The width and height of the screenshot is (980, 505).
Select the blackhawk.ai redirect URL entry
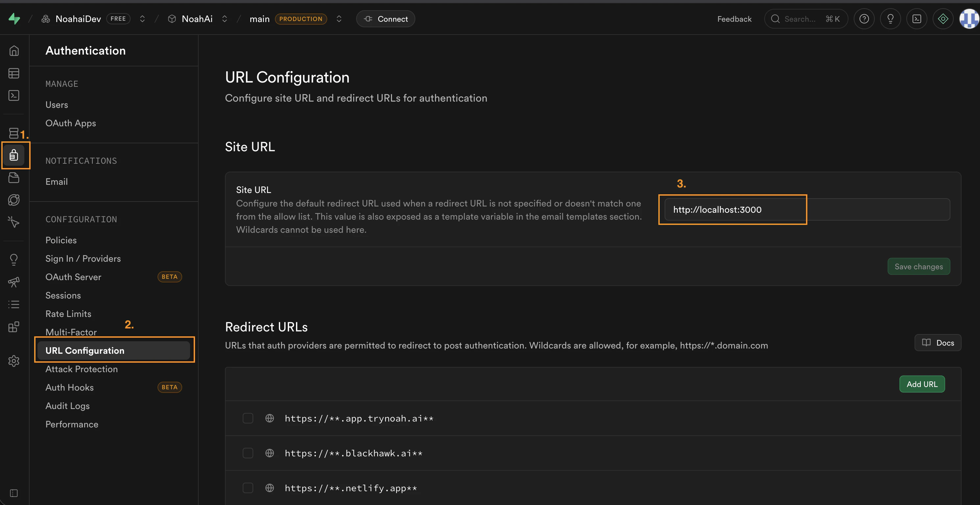248,453
